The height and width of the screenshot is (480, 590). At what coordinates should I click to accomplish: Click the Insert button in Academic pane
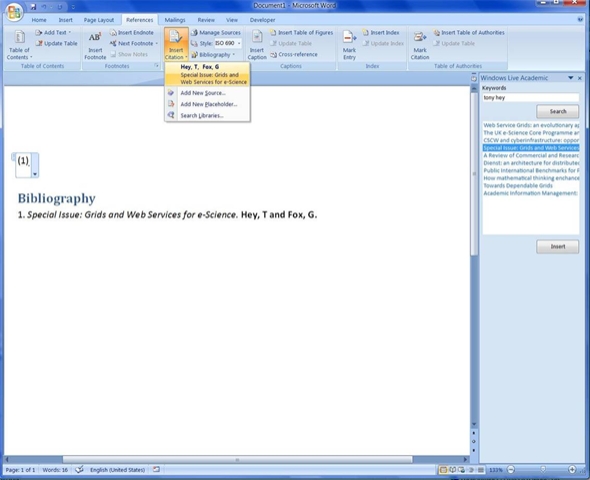click(x=558, y=246)
